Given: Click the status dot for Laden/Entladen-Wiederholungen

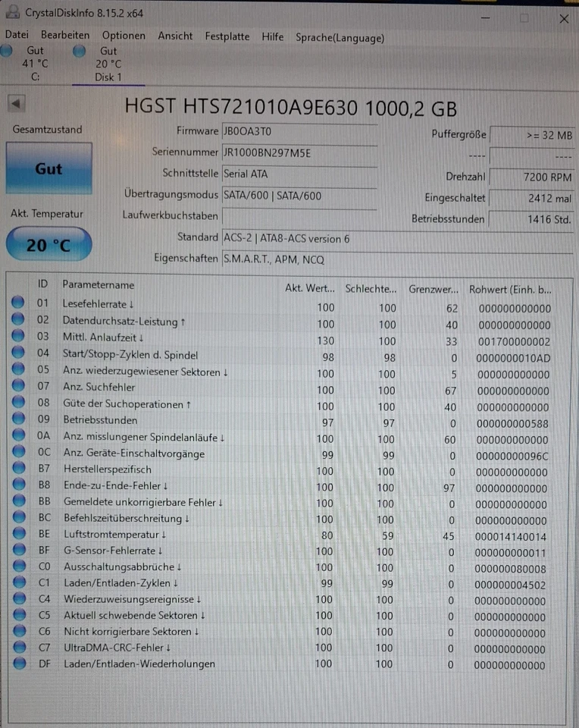Looking at the screenshot, I should pos(20,663).
